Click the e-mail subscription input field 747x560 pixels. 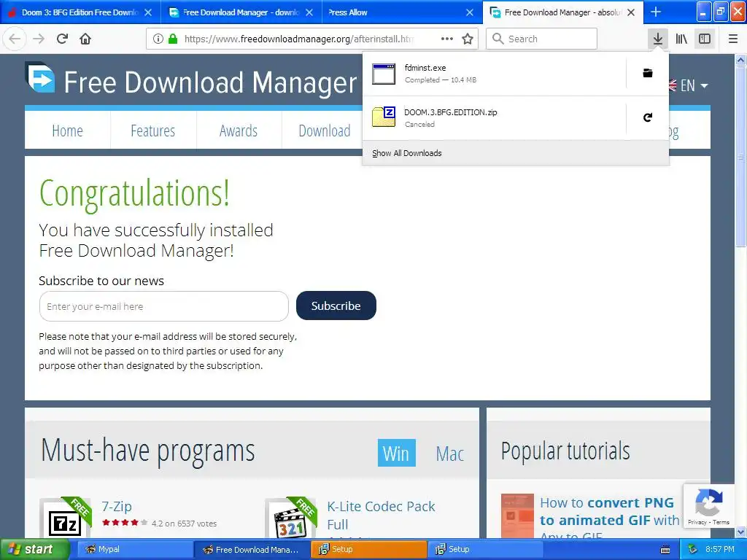coord(164,306)
